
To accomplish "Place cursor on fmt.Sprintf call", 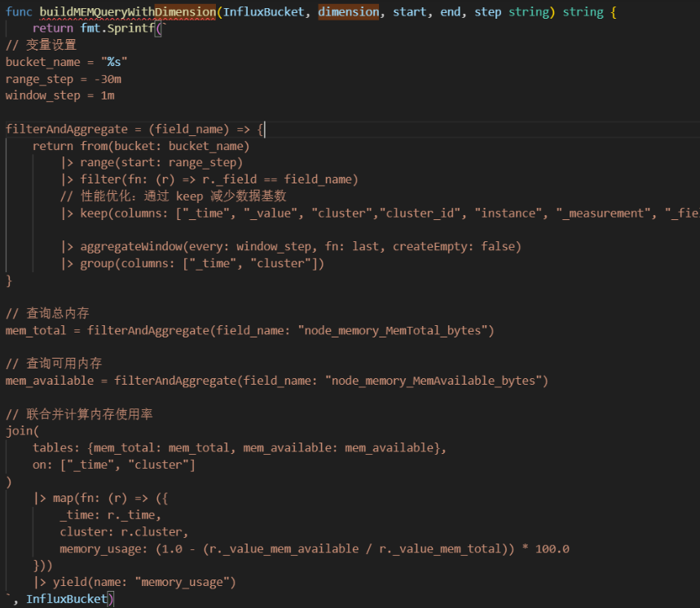I will coord(117,29).
